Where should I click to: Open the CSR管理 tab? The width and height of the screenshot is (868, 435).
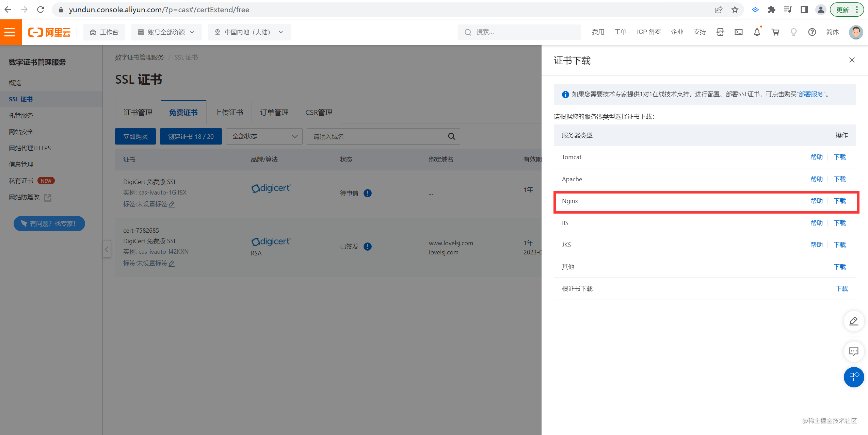coord(319,113)
